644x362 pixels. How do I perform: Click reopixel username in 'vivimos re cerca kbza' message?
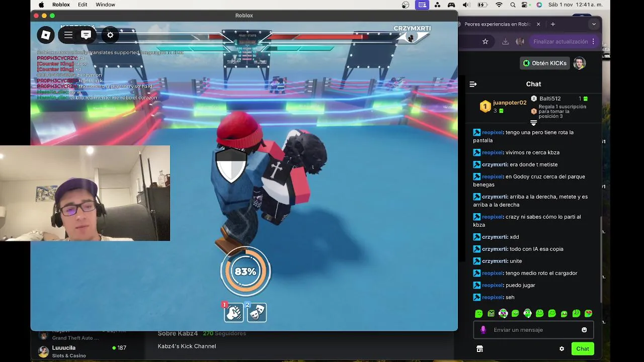493,152
